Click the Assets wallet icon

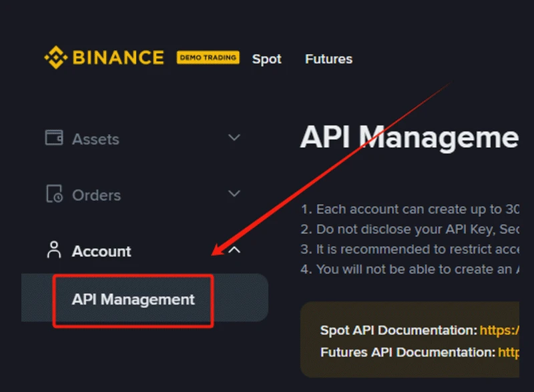(x=54, y=138)
